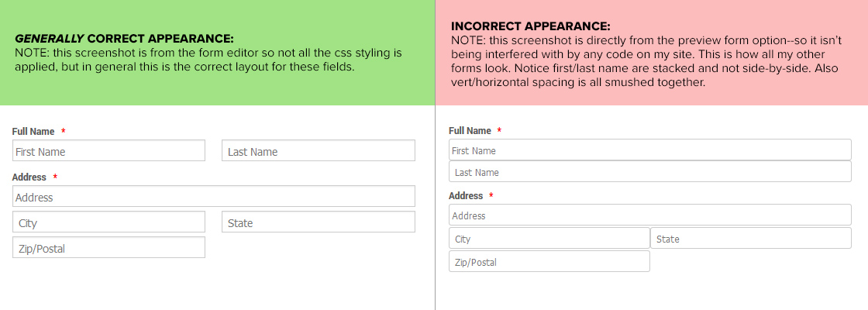This screenshot has width=868, height=310.
Task: Click Address label in the incorrect-appearance form
Action: tap(466, 196)
